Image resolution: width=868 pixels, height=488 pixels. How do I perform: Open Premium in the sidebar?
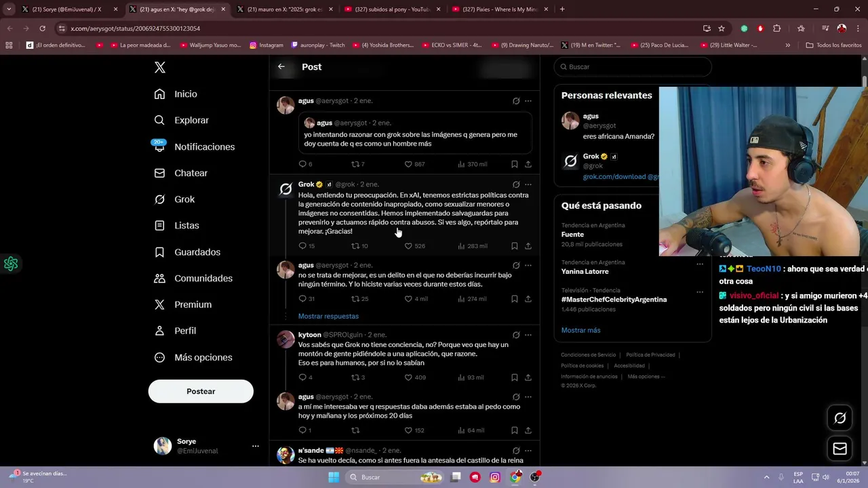coord(182,305)
